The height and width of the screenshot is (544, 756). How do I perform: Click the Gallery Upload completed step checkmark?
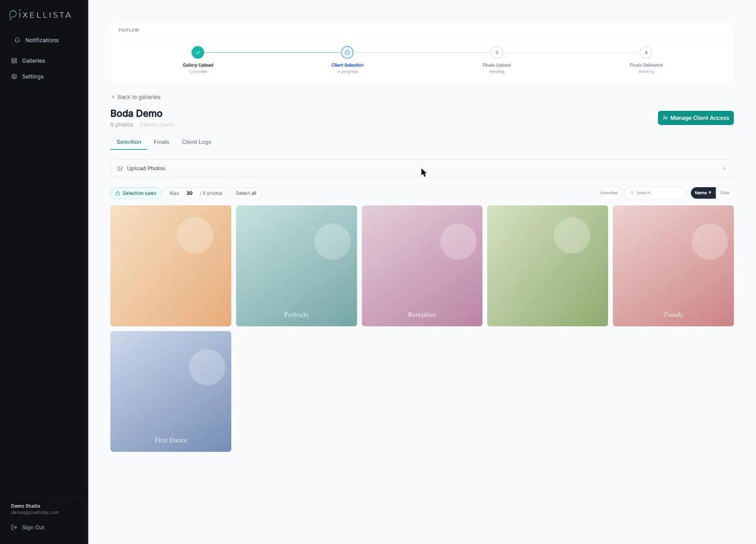coord(198,52)
